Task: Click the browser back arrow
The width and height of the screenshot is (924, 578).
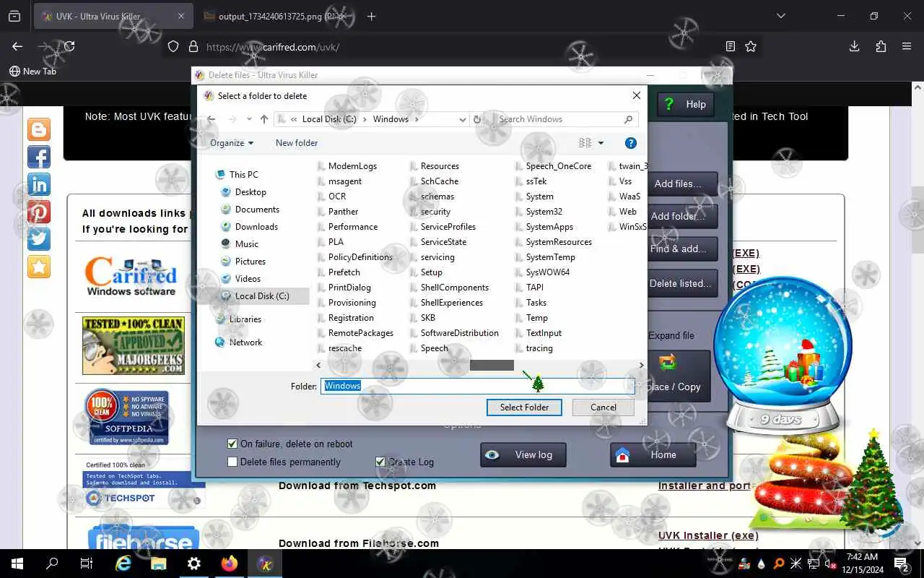Action: point(17,46)
